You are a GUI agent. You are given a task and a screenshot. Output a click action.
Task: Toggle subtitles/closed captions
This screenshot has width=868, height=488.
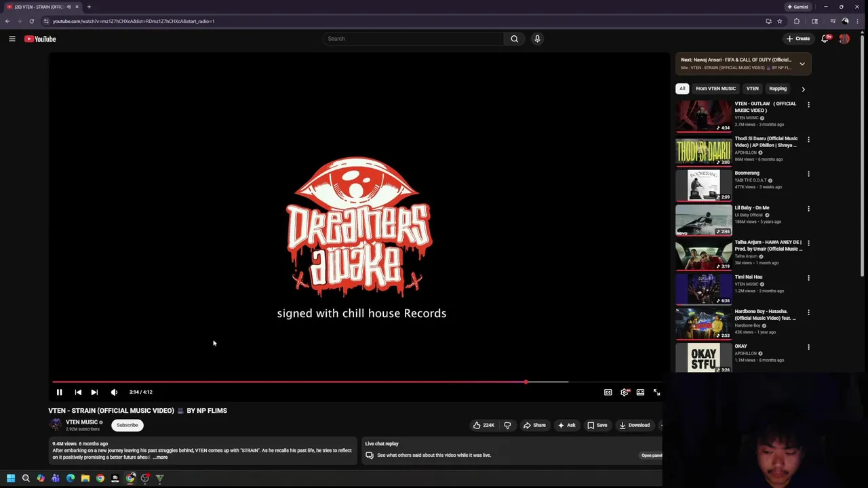(x=608, y=392)
